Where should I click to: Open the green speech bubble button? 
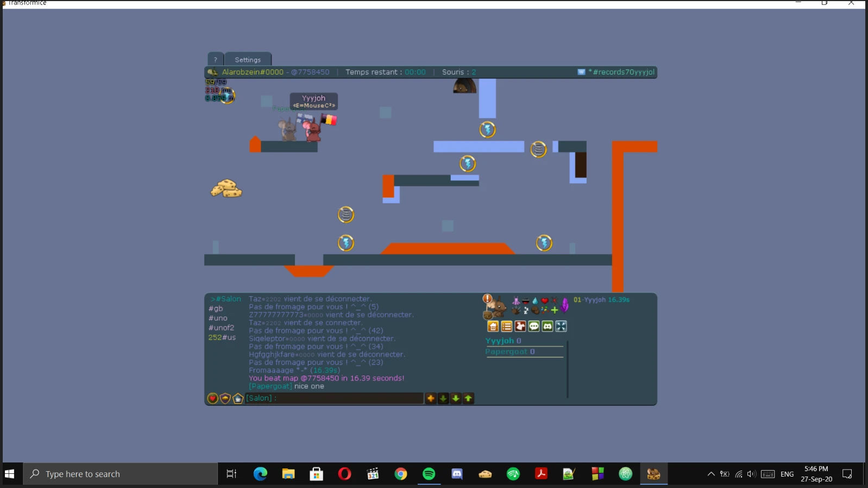(534, 326)
